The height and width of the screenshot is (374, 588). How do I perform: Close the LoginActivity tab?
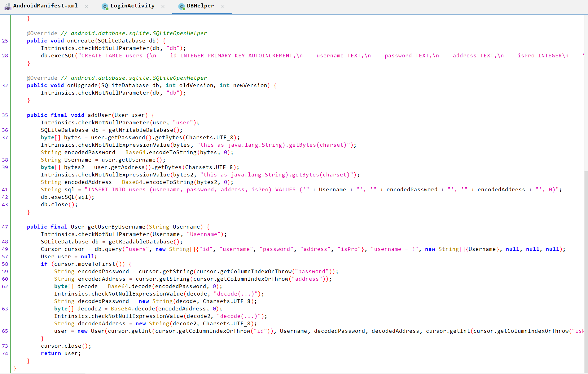[x=163, y=6]
